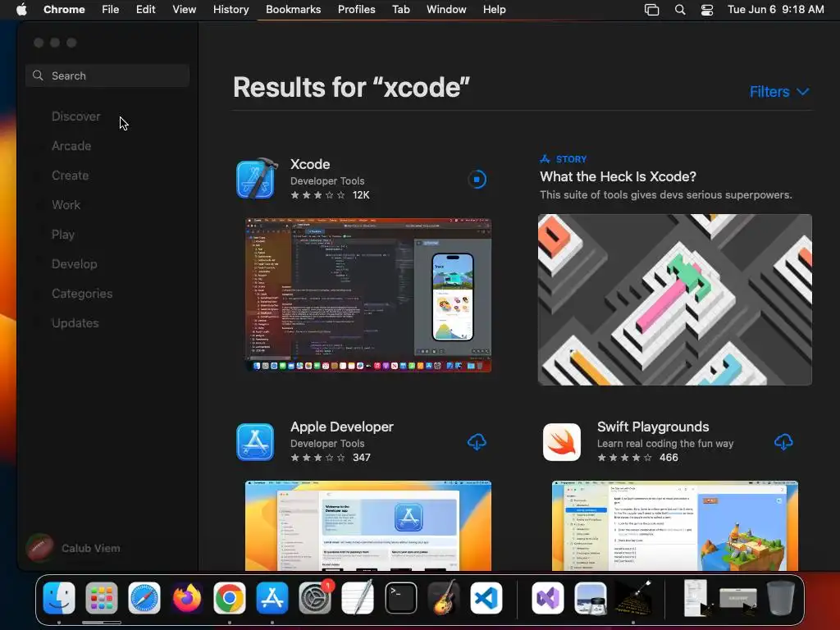Open Launchpad from the dock
This screenshot has width=840, height=630.
pos(101,598)
